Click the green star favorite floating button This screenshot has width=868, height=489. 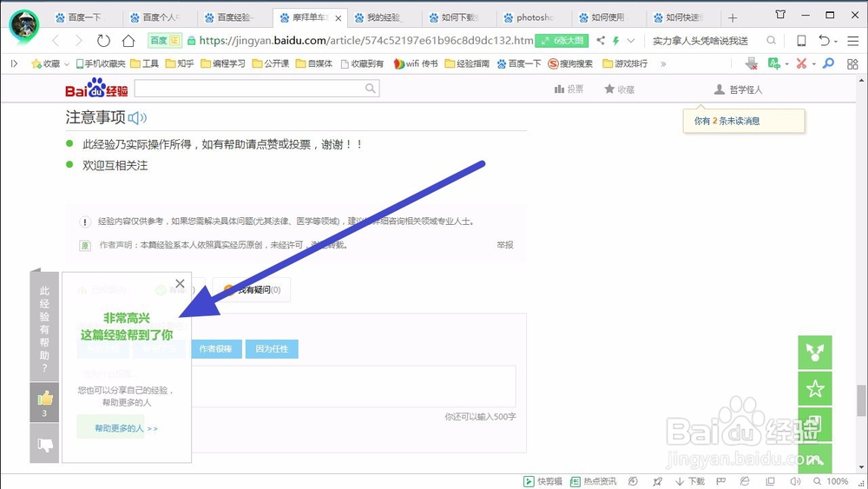(815, 389)
